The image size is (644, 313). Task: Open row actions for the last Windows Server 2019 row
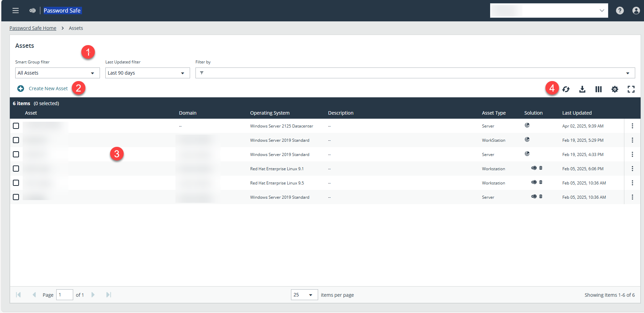coord(632,197)
